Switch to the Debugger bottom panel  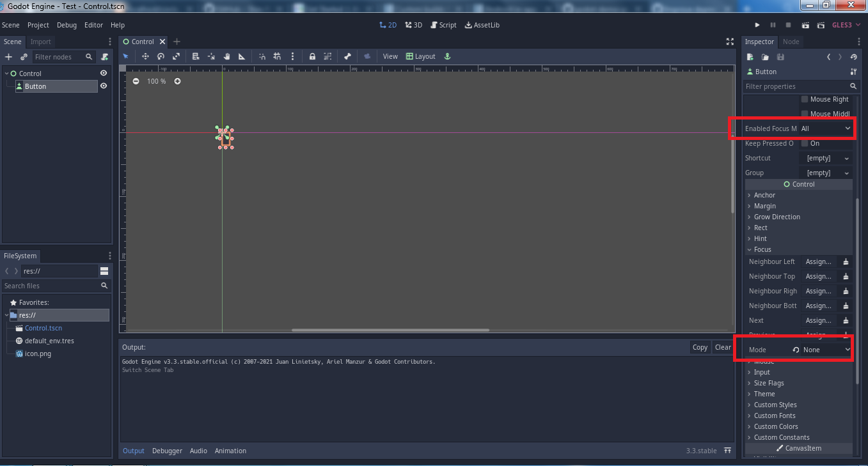[167, 451]
